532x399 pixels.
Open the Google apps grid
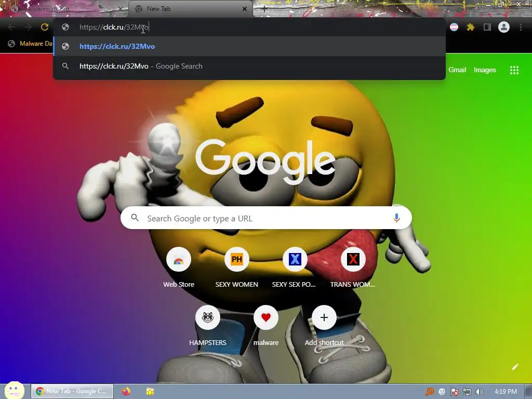[514, 70]
